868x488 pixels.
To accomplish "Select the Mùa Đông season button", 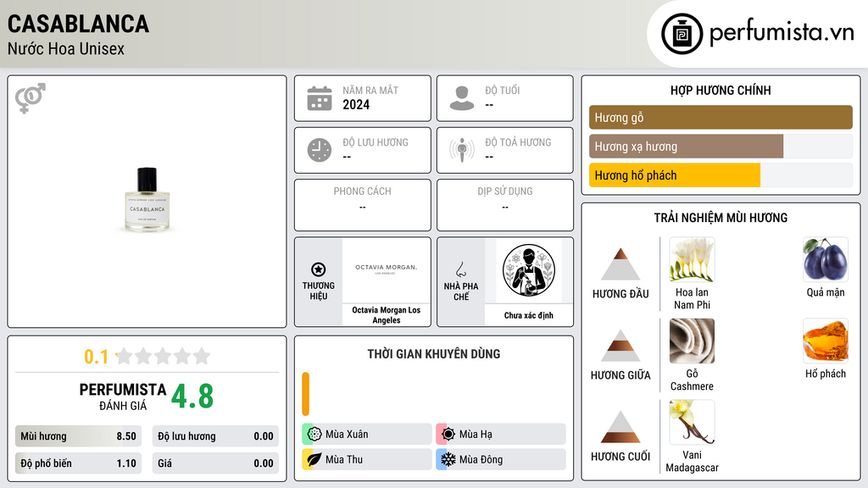I will [x=501, y=459].
